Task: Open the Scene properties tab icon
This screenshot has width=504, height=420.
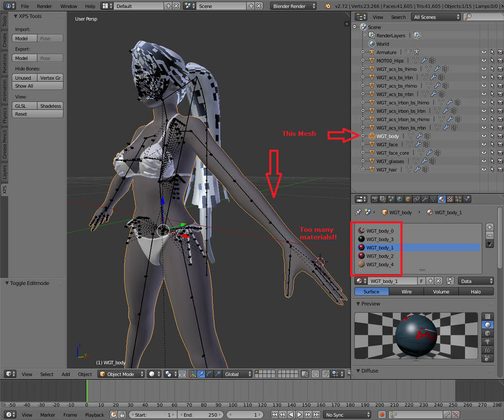Action: [x=391, y=199]
